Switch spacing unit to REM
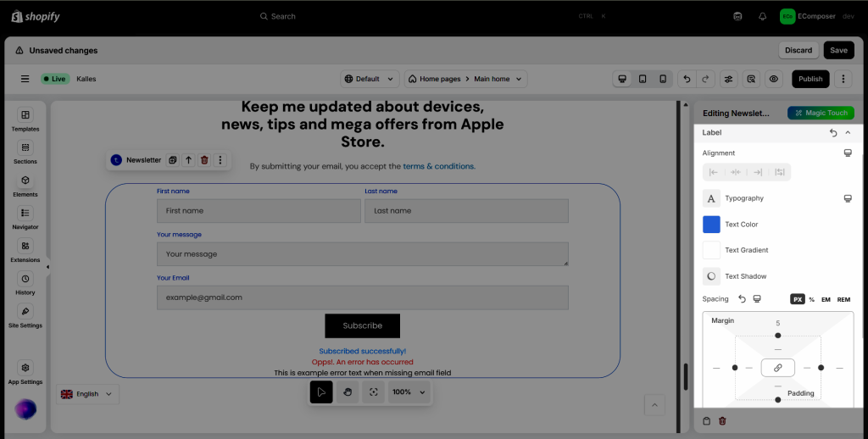Screen dimensions: 868x439 [x=843, y=299]
